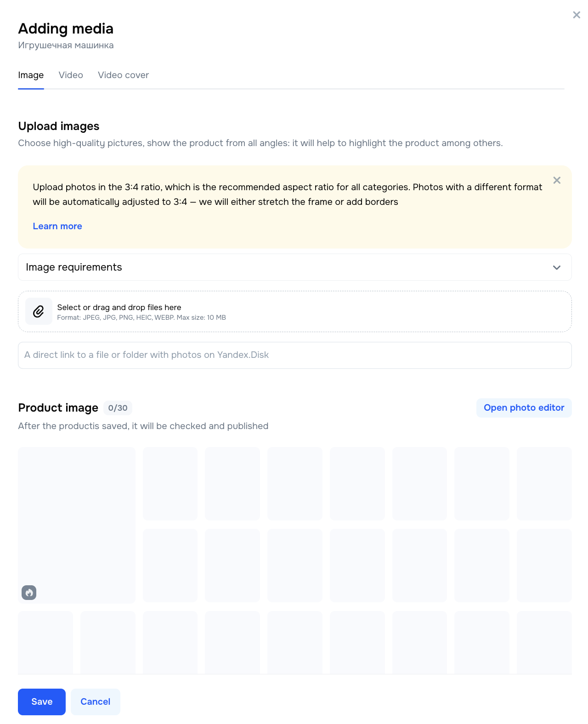This screenshot has width=588, height=724.
Task: Close the Adding media dialog
Action: point(577,15)
